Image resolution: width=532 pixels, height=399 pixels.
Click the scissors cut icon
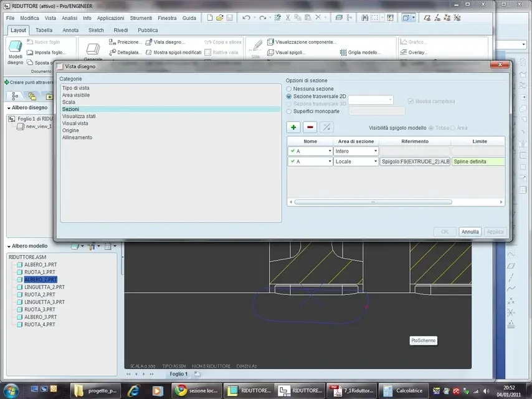point(288,17)
